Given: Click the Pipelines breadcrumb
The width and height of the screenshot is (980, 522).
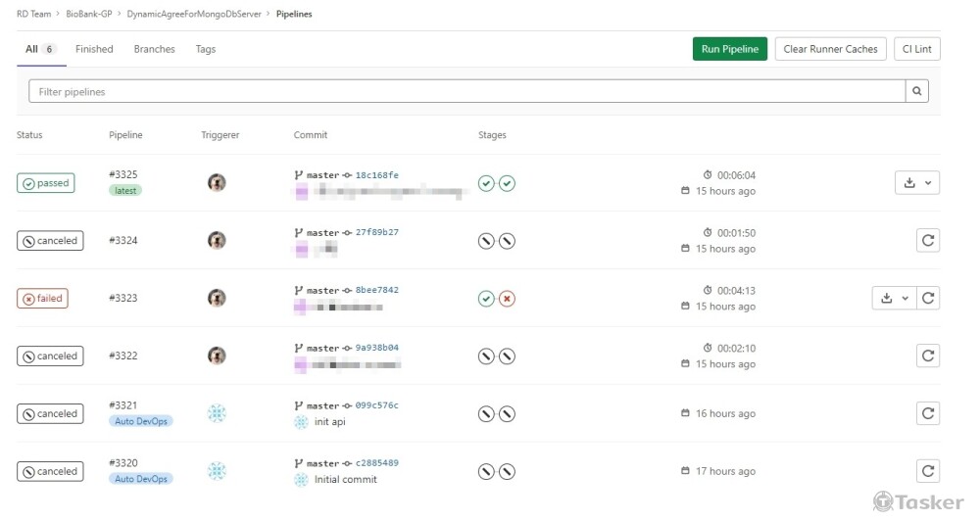Looking at the screenshot, I should click(294, 14).
